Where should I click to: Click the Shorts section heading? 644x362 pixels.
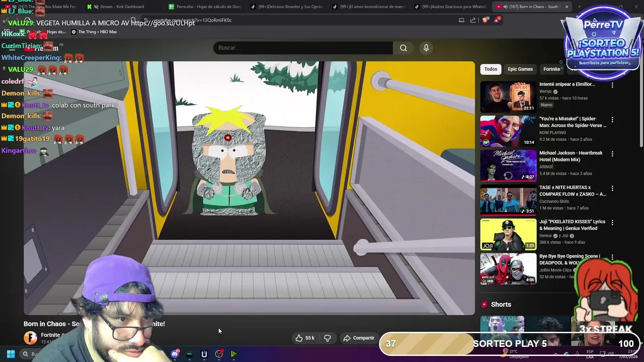click(501, 305)
